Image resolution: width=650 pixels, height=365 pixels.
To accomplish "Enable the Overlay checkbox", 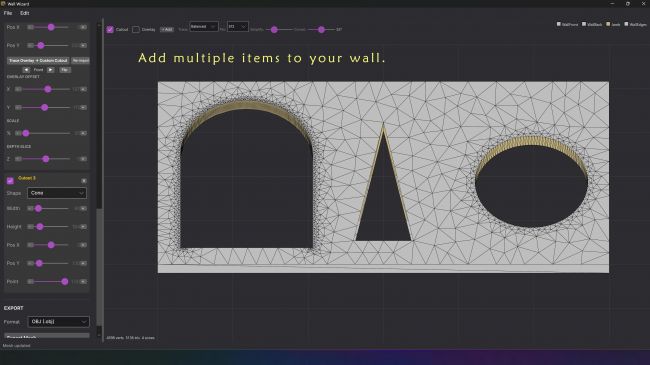I will tap(136, 29).
